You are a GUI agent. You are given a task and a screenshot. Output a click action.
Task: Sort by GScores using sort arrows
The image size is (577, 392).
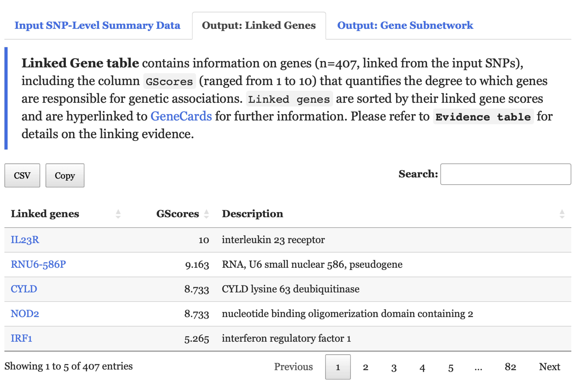coord(206,214)
